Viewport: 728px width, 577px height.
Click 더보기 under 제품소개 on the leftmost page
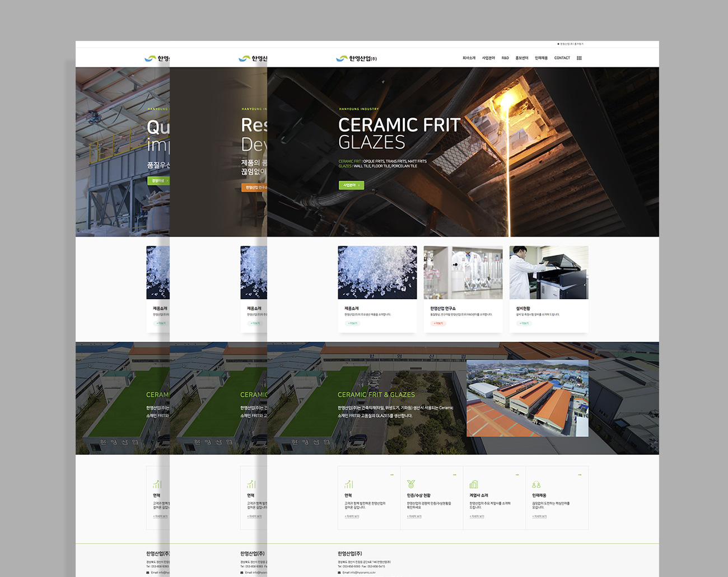click(161, 323)
